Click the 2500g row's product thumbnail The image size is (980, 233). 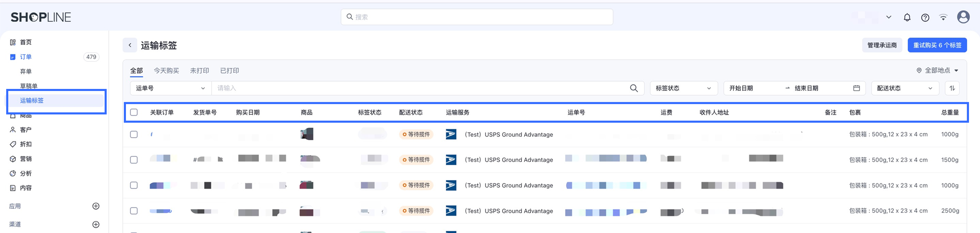(307, 211)
